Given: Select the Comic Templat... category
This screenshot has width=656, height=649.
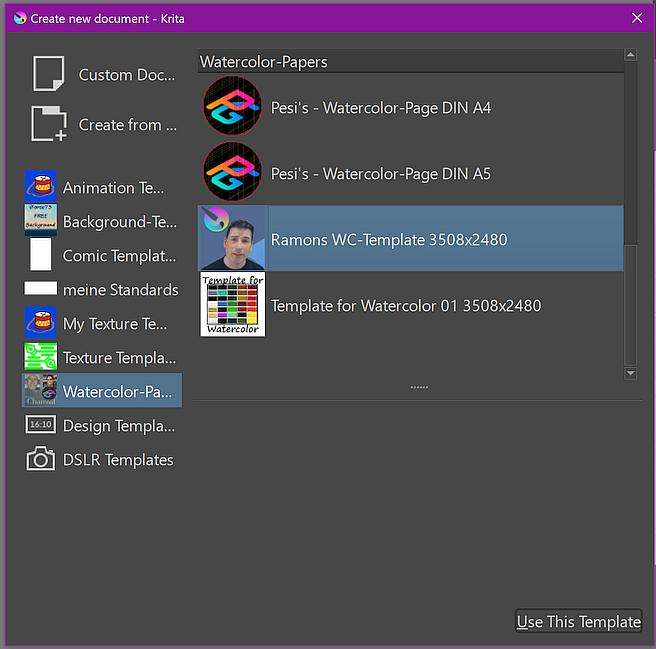Looking at the screenshot, I should tap(120, 256).
